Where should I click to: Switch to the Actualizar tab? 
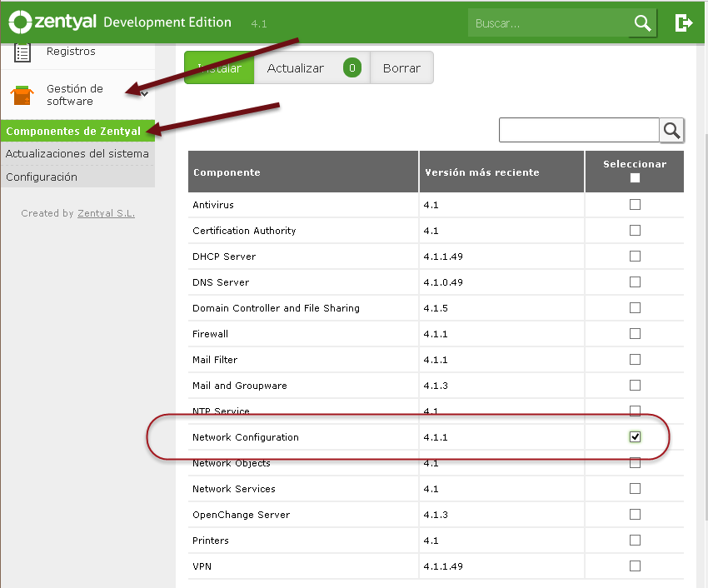tap(296, 68)
